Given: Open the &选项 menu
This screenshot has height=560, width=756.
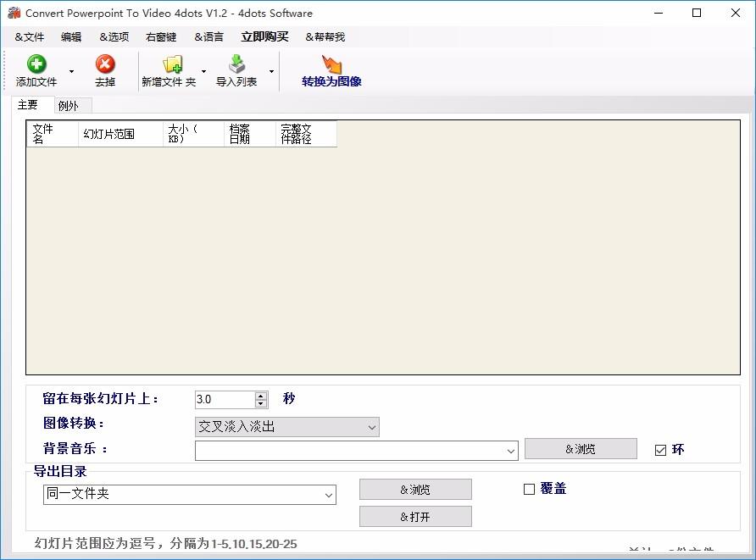Looking at the screenshot, I should (114, 37).
